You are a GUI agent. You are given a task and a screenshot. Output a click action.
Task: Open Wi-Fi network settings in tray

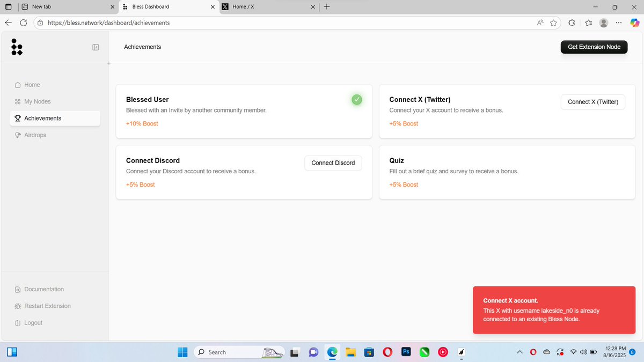pyautogui.click(x=573, y=352)
